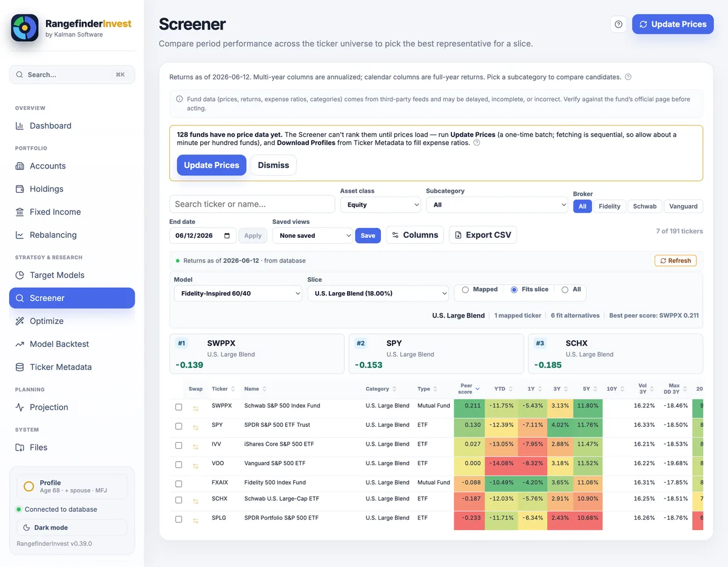Click the info icon after 'compare candidates'
The height and width of the screenshot is (567, 728).
coord(628,77)
